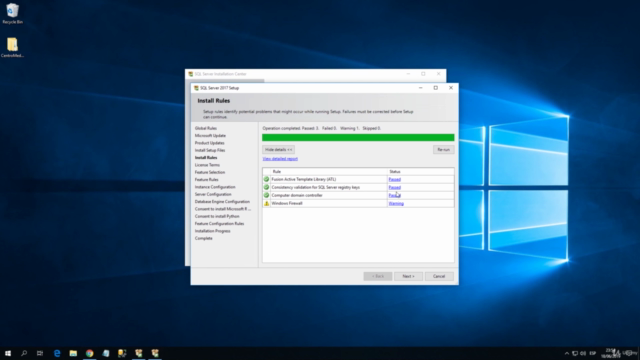
Task: Click the fifth pinned taskbar app icon
Action: click(x=122, y=353)
